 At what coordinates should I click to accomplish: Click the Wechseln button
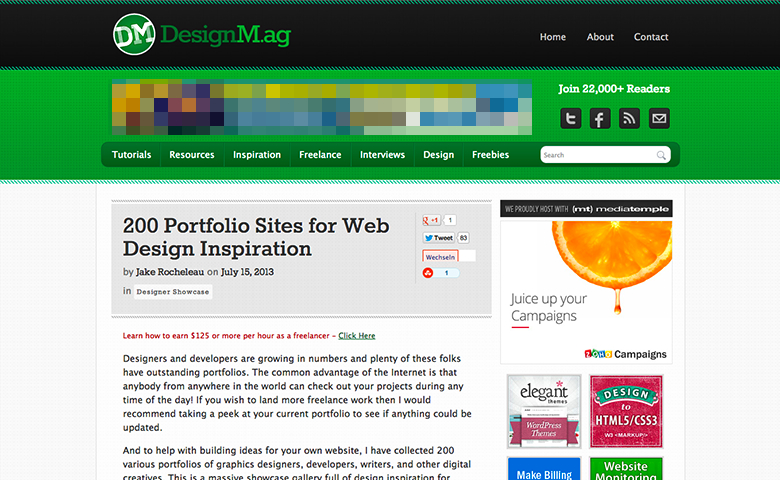pos(440,256)
